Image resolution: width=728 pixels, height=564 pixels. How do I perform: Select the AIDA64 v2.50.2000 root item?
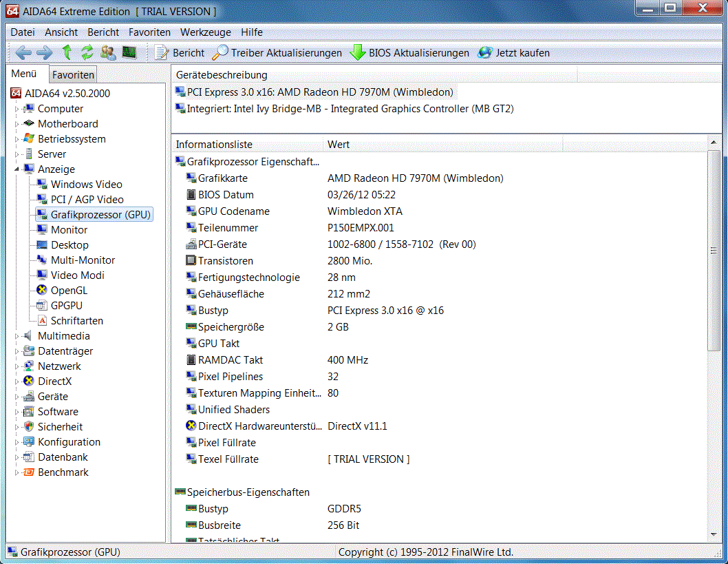click(61, 94)
